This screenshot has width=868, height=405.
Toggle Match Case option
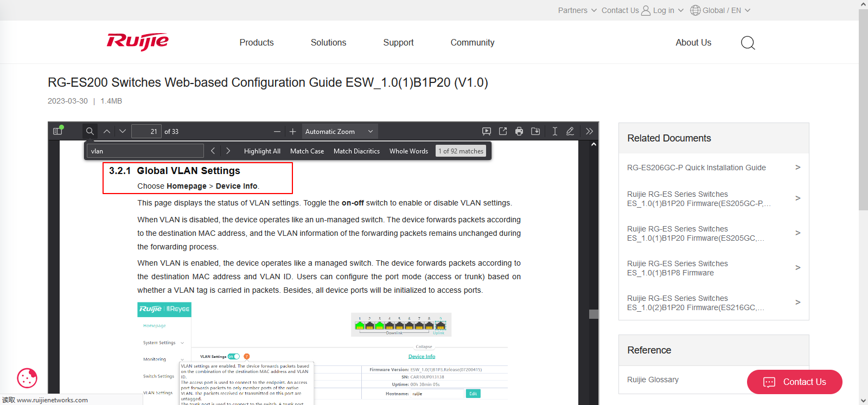coord(307,151)
